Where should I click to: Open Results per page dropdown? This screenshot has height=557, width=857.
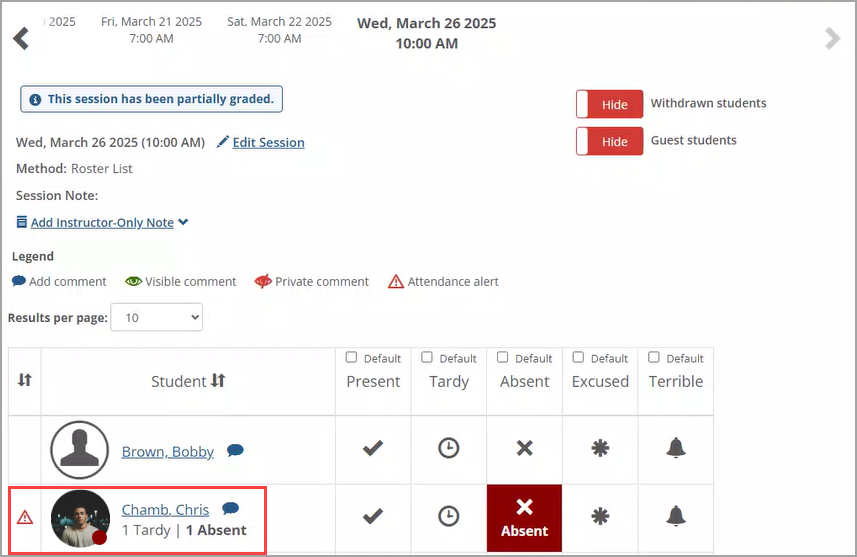[157, 317]
